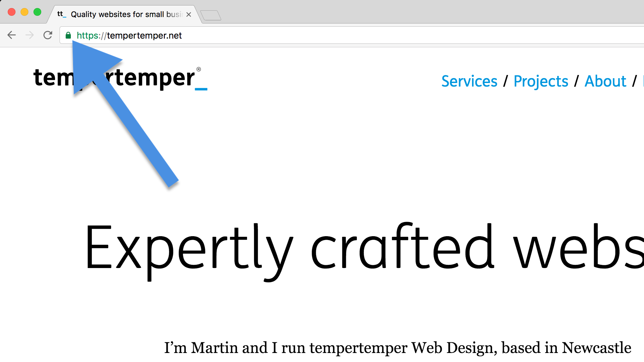Click the browser forward navigation arrow
Viewport: 644px width, 362px height.
tap(29, 35)
